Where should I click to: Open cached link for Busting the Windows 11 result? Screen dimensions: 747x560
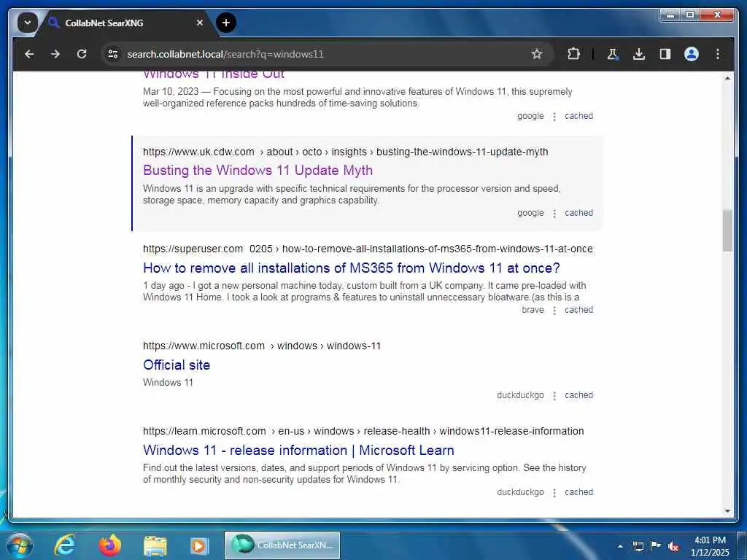coord(578,213)
